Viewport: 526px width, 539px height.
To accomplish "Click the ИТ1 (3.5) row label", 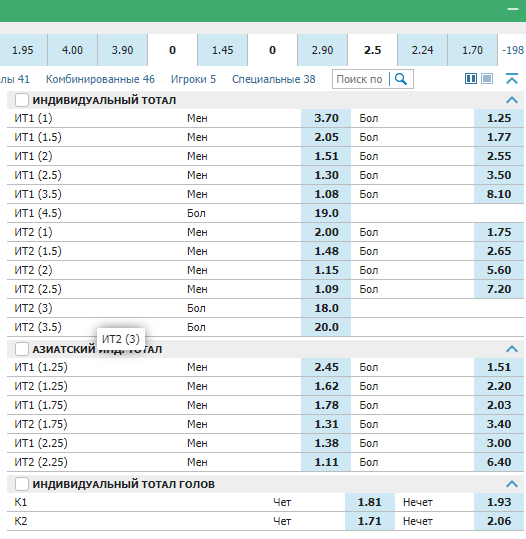I will [x=38, y=194].
